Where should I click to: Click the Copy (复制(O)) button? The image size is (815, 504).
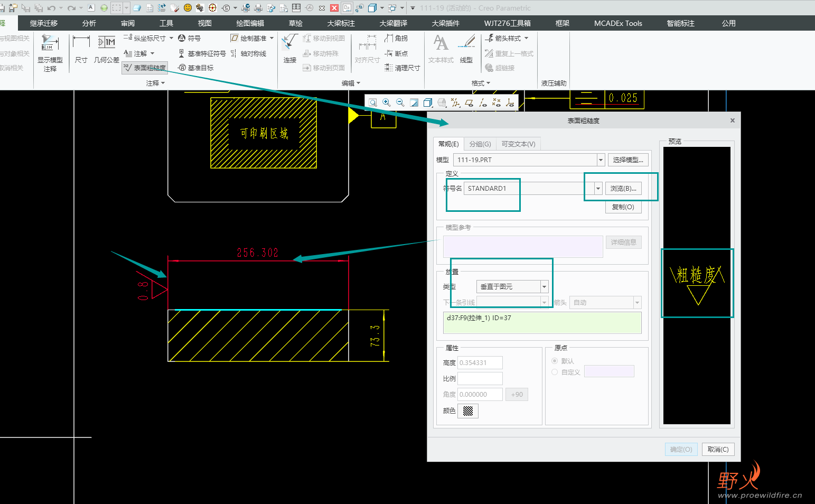coord(623,207)
